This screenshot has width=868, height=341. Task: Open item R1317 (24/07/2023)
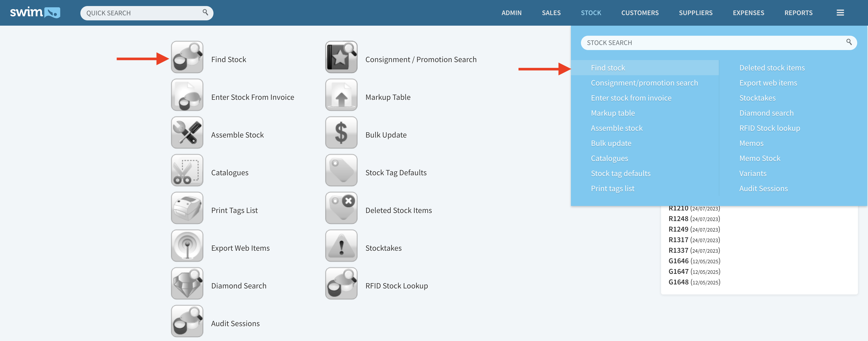click(694, 240)
